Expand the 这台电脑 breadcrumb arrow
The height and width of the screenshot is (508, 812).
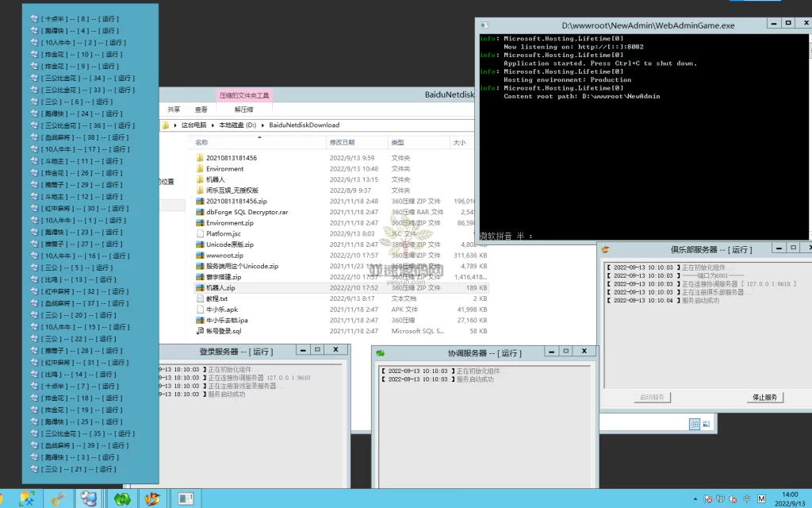pyautogui.click(x=213, y=125)
